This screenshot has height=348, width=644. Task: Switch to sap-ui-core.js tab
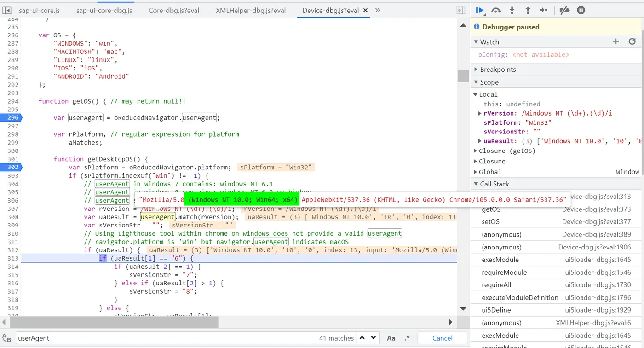pos(39,10)
